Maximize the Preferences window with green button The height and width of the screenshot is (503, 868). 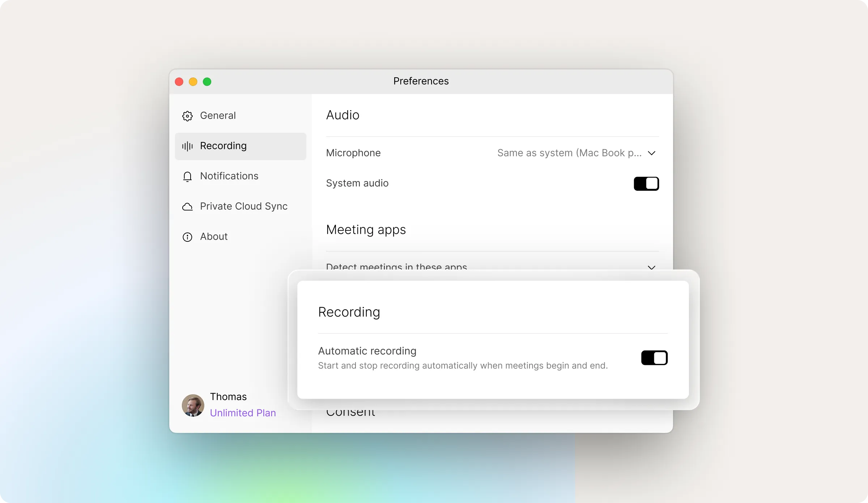[x=207, y=82]
